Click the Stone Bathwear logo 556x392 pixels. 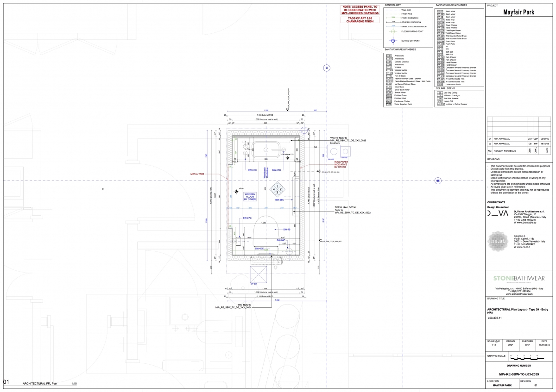click(x=519, y=278)
